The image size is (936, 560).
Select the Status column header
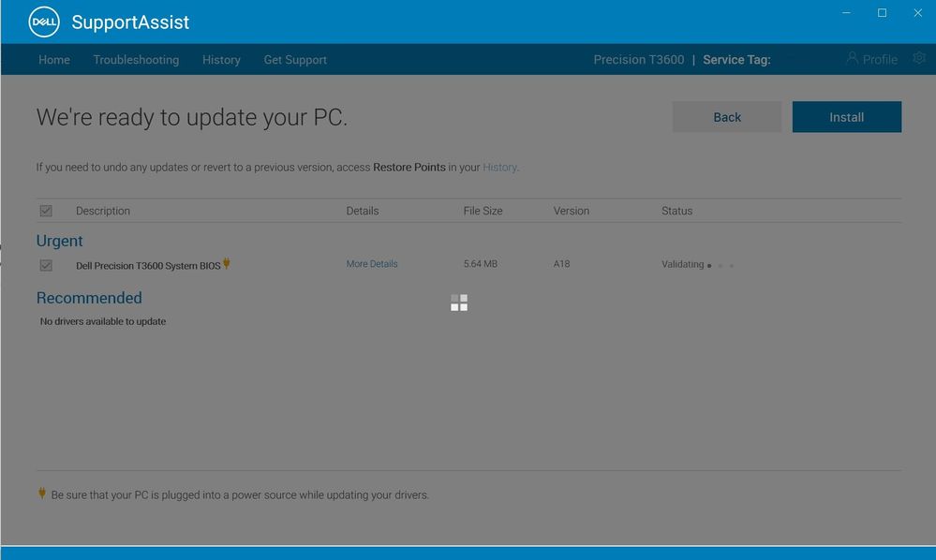coord(676,211)
